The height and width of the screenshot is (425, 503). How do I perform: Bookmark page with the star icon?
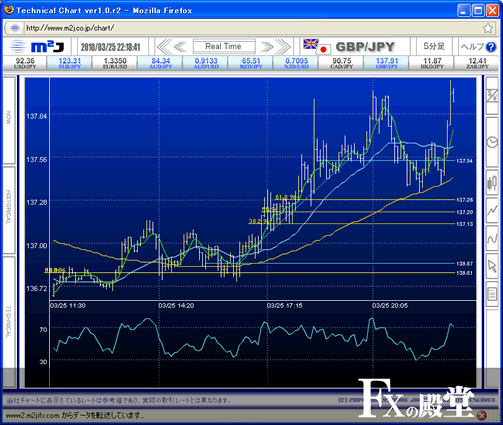488,28
